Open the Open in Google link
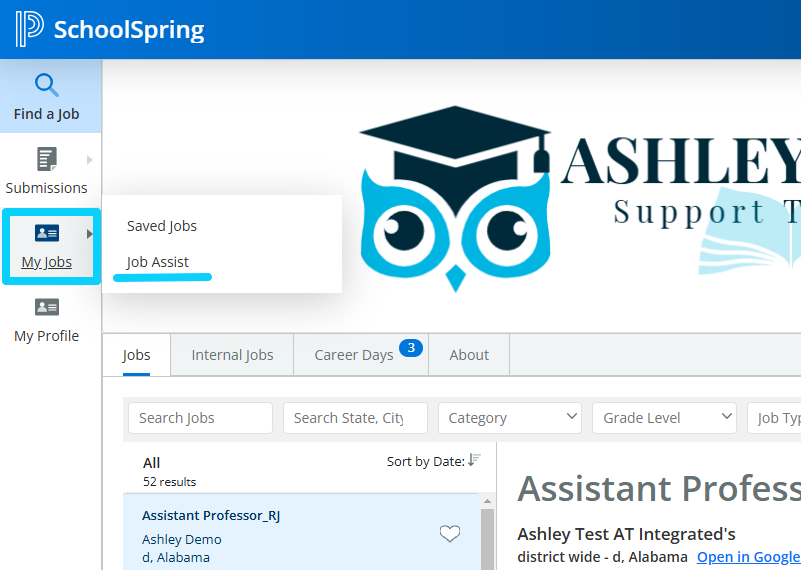This screenshot has width=801, height=570. 749,557
